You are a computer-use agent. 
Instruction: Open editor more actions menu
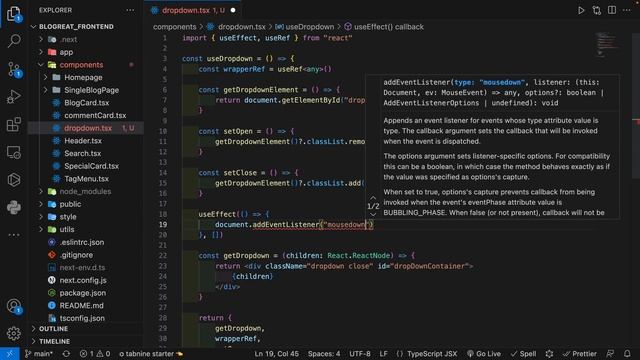click(627, 10)
